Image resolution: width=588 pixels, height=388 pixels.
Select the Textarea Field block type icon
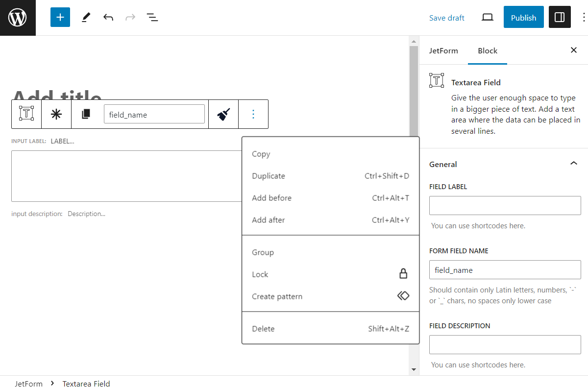[x=26, y=114]
